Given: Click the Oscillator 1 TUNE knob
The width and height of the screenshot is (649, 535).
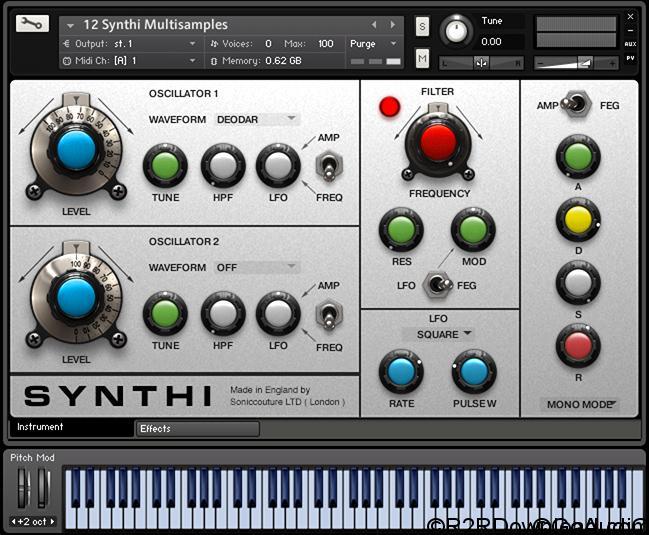Looking at the screenshot, I should pos(165,165).
